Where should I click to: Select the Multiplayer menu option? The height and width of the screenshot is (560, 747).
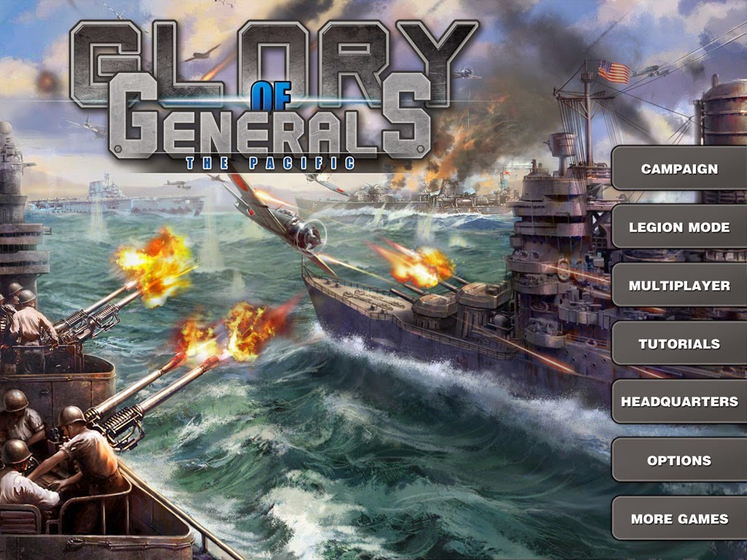click(x=679, y=285)
